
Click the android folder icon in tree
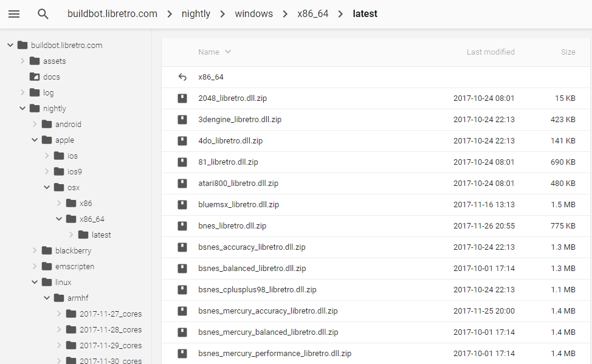pyautogui.click(x=47, y=124)
